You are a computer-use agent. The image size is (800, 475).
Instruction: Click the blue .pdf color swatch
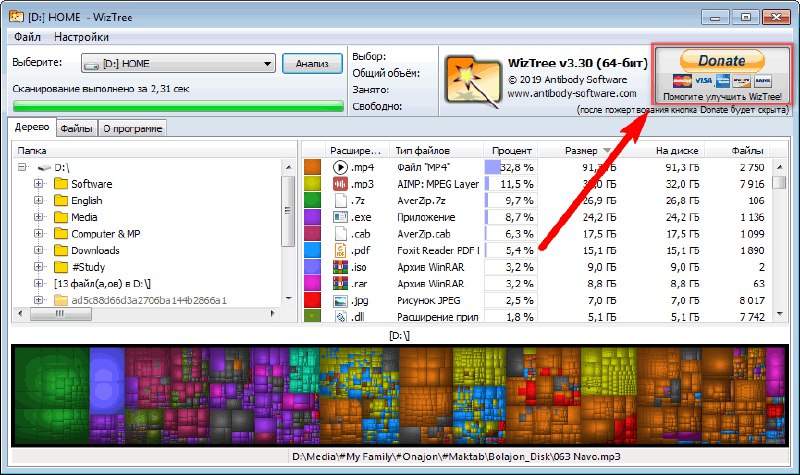click(x=312, y=251)
